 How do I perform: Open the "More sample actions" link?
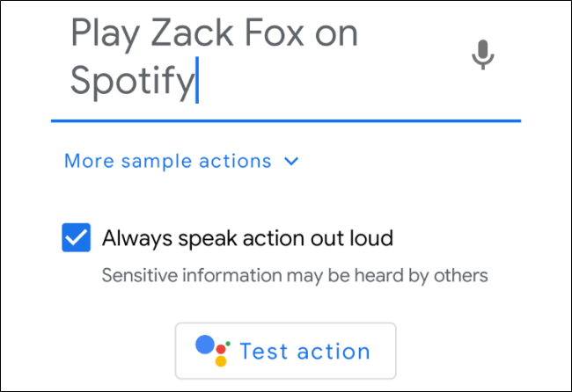pyautogui.click(x=168, y=162)
